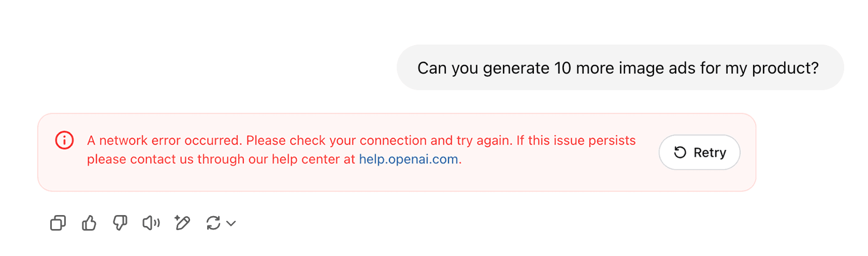Click the number "10" in the user message

(x=562, y=68)
